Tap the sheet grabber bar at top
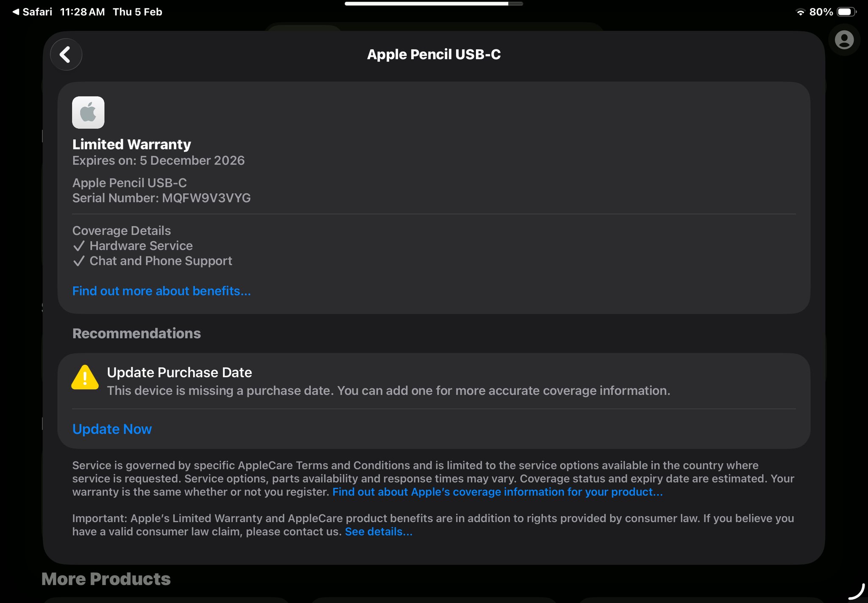The image size is (868, 603). (x=433, y=3)
